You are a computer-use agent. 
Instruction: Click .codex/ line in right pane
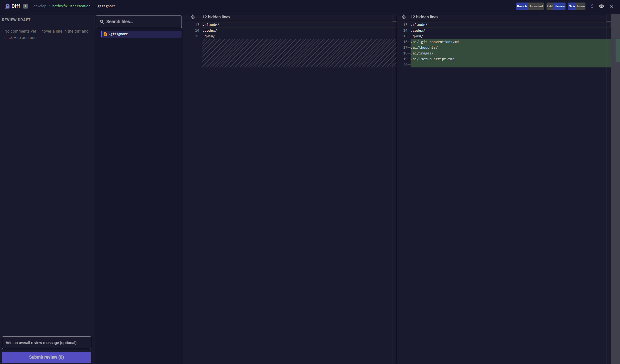pos(418,31)
